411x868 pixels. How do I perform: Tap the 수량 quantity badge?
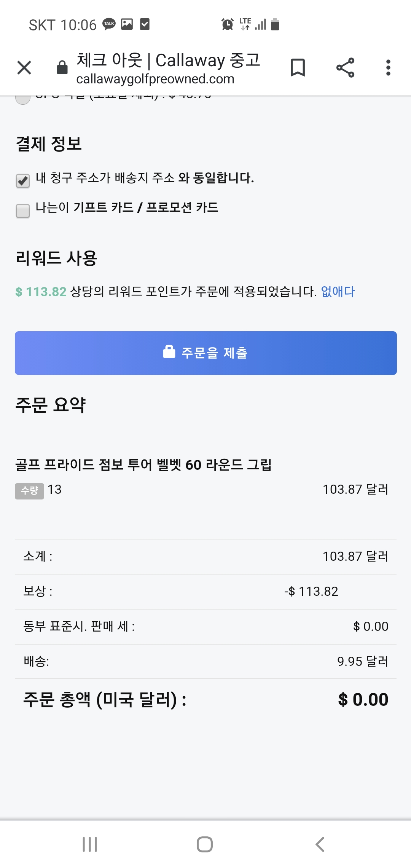(x=29, y=491)
